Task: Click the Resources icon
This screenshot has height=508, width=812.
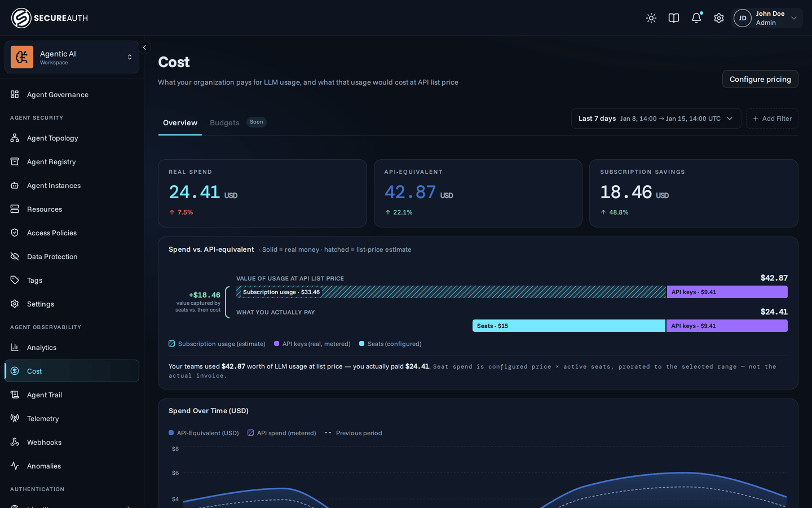Action: pyautogui.click(x=15, y=209)
